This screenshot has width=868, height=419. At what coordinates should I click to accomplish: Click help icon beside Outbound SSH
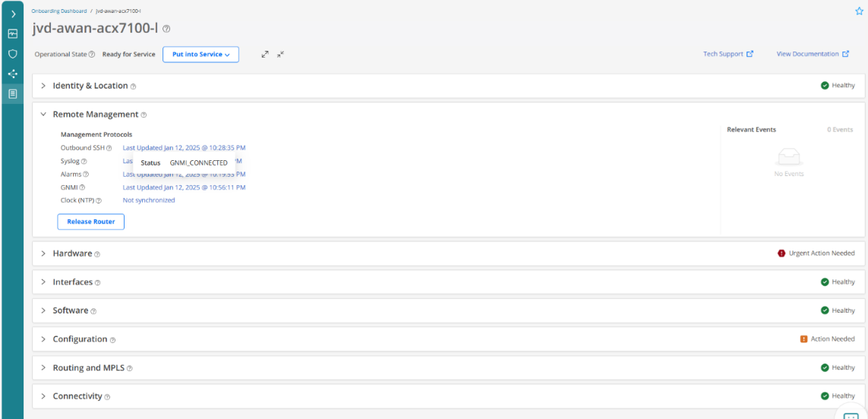click(109, 148)
